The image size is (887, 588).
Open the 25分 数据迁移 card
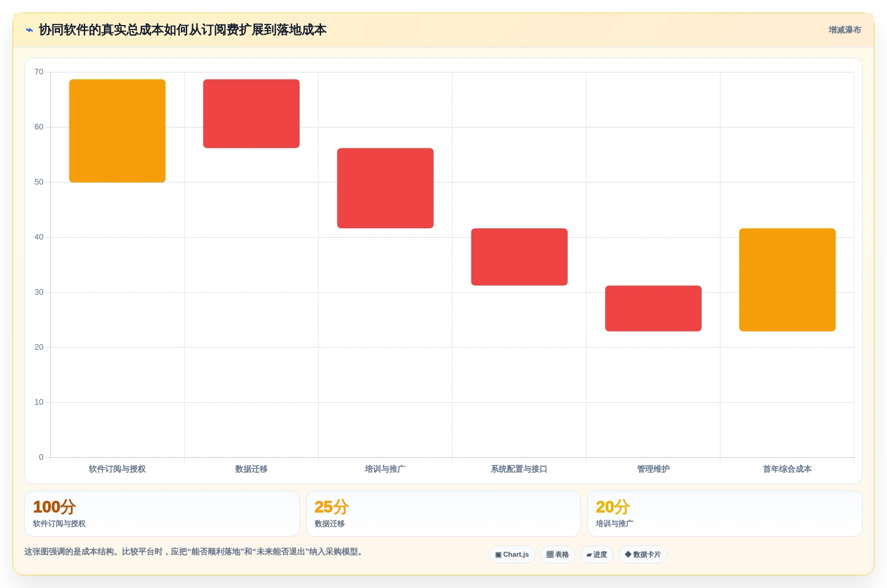(x=443, y=514)
